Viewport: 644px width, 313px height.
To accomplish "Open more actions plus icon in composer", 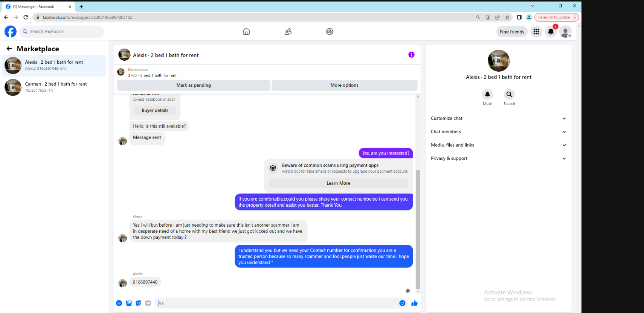I will [119, 303].
